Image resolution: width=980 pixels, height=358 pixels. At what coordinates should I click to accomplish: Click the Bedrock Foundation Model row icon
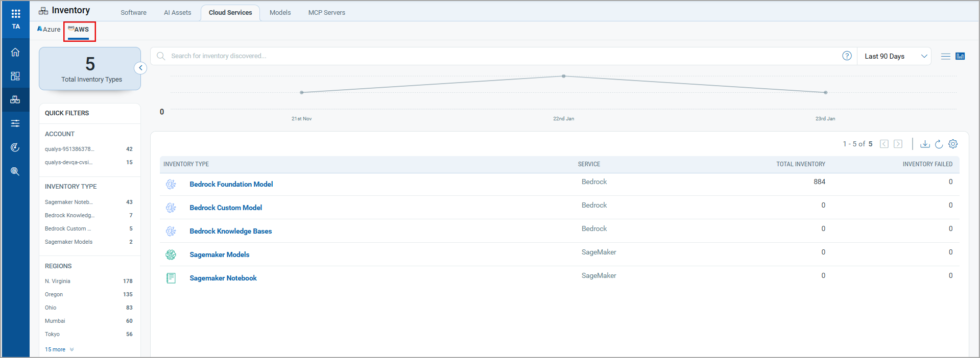point(171,184)
